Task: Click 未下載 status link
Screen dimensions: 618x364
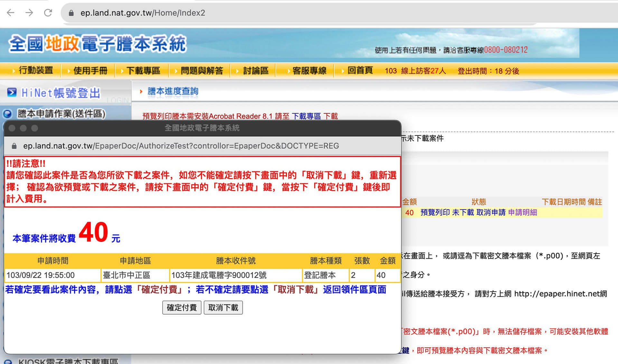Action: coord(463,212)
